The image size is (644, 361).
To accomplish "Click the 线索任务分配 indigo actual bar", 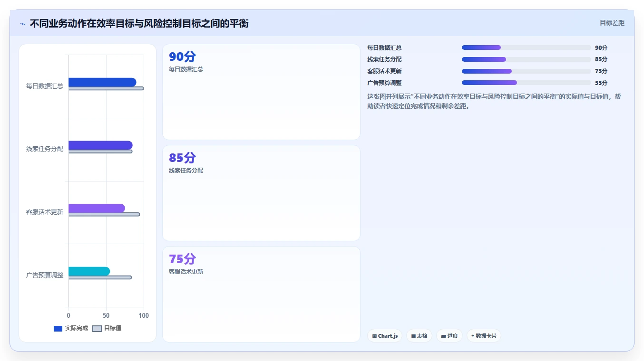I will click(100, 145).
